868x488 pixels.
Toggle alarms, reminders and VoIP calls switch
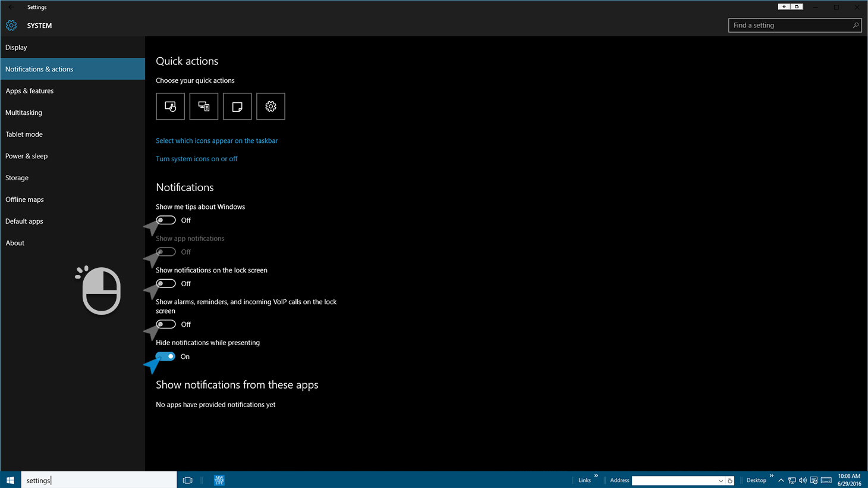tap(166, 324)
